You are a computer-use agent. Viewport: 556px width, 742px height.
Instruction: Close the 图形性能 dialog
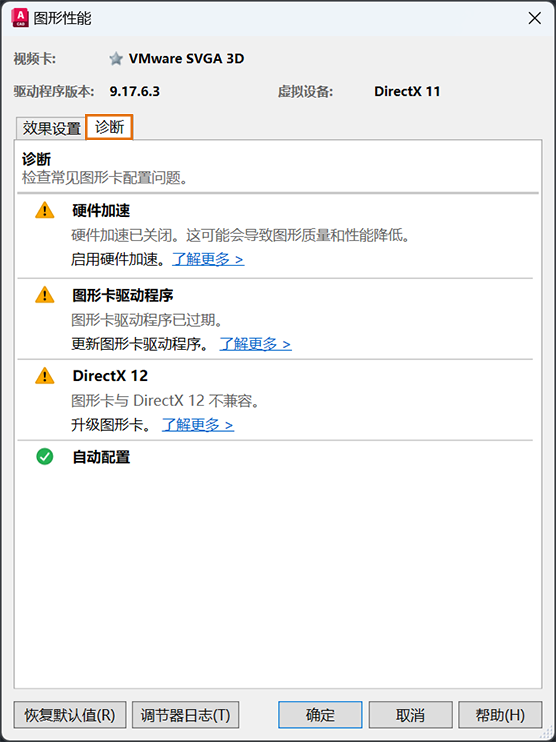coord(535,18)
